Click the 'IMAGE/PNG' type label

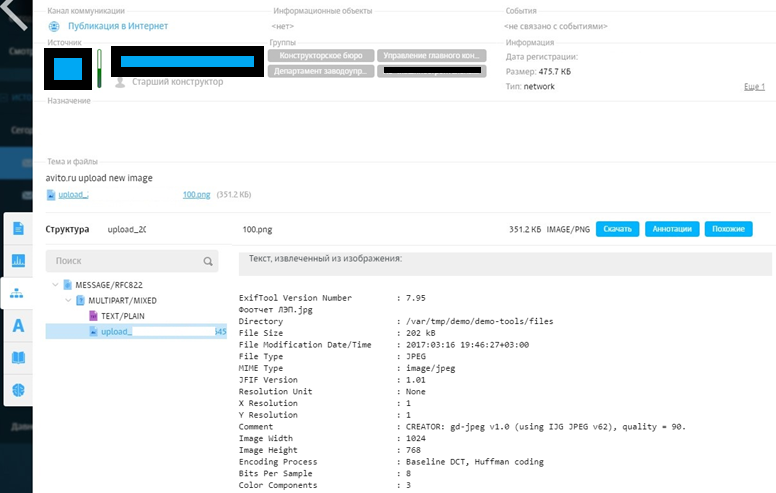click(x=568, y=229)
